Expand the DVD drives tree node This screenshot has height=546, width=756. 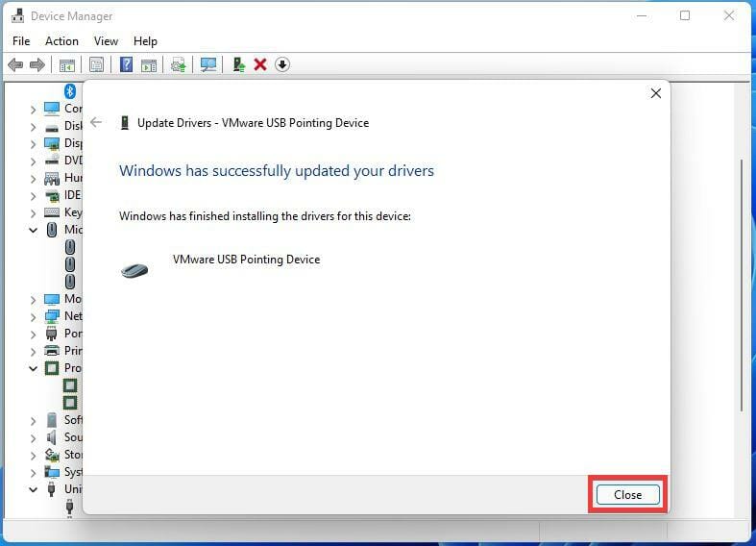coord(33,161)
